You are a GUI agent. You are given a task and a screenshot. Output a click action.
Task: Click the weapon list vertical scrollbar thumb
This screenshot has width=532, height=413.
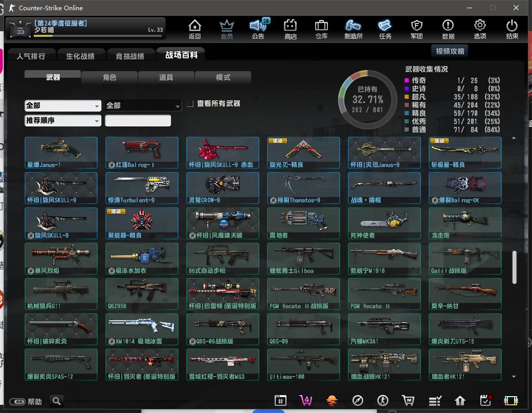point(514,266)
